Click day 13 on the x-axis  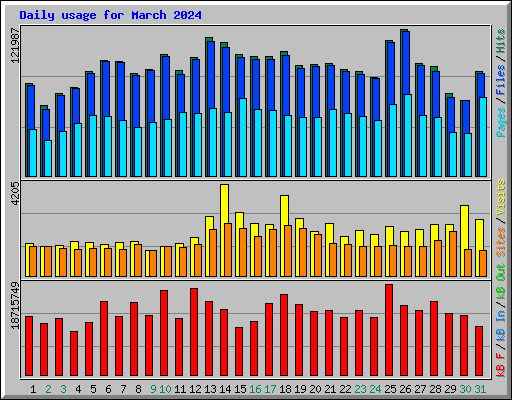tap(210, 389)
